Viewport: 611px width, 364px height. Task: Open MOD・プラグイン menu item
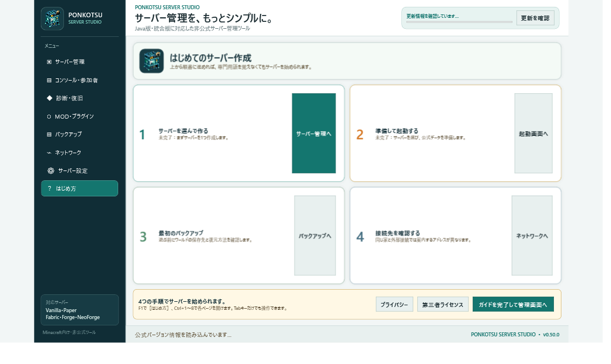80,116
